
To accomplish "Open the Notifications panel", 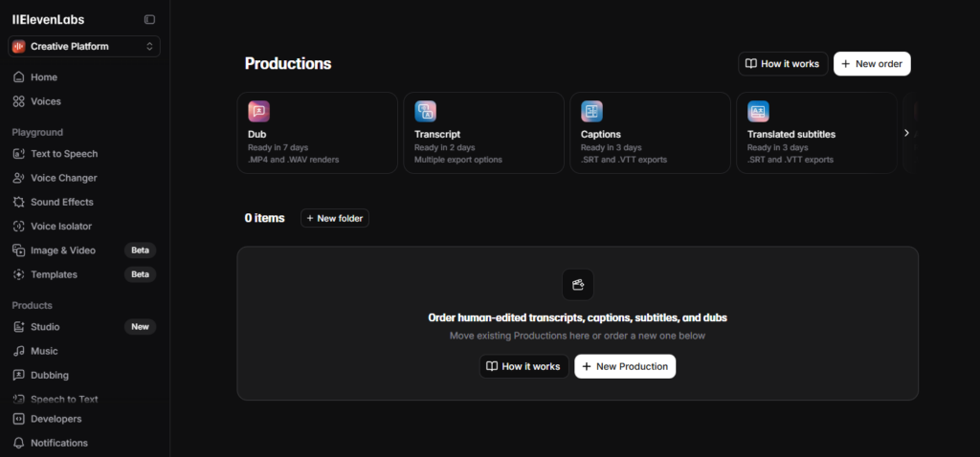I will pyautogui.click(x=58, y=443).
